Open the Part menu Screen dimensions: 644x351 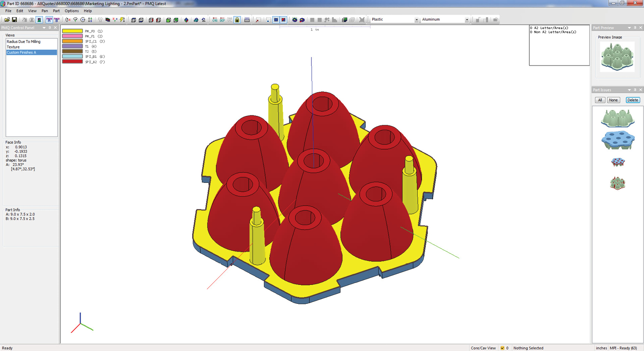[56, 11]
